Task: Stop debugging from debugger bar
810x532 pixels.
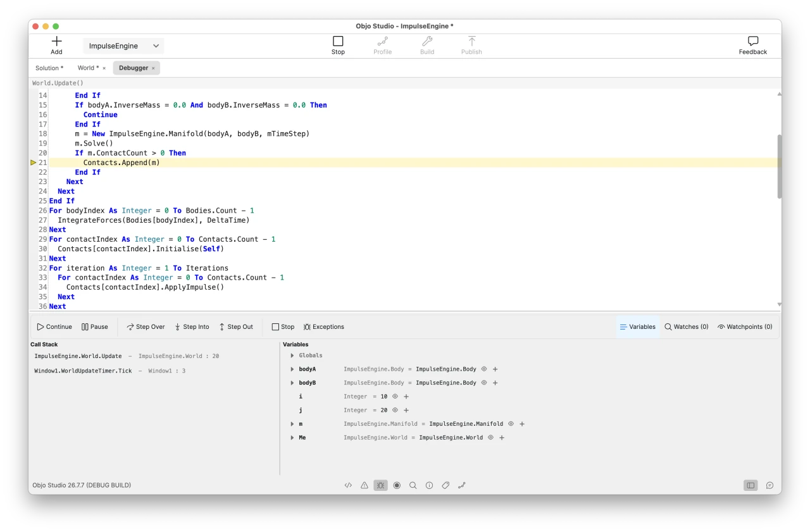Action: coord(283,327)
